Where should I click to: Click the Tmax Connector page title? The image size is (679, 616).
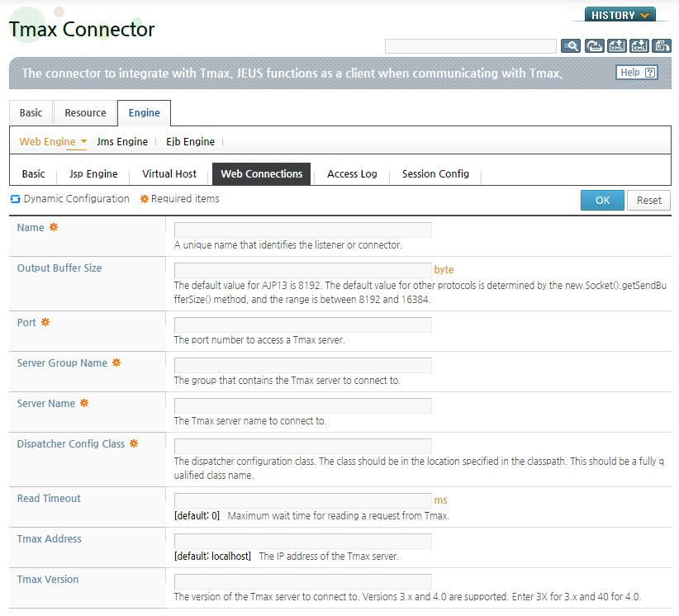(x=82, y=30)
